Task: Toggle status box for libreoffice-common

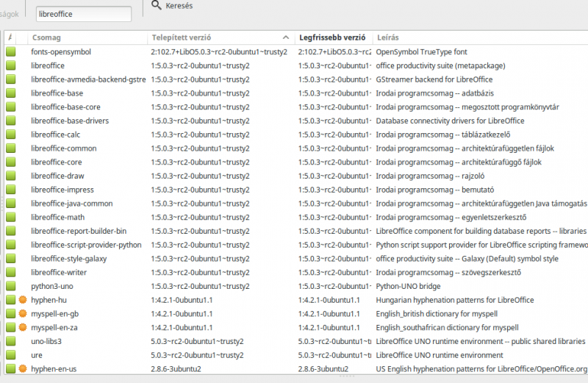Action: click(11, 148)
